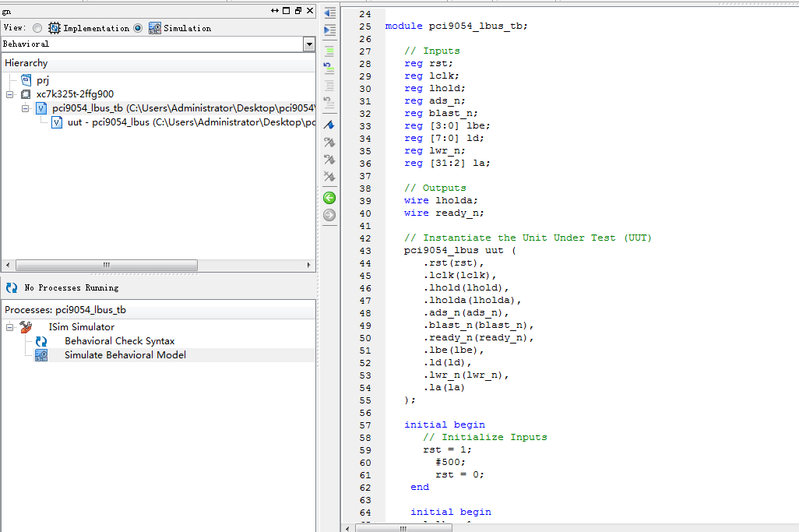Click Behavioral Check Syntax process
Image resolution: width=799 pixels, height=532 pixels.
119,341
